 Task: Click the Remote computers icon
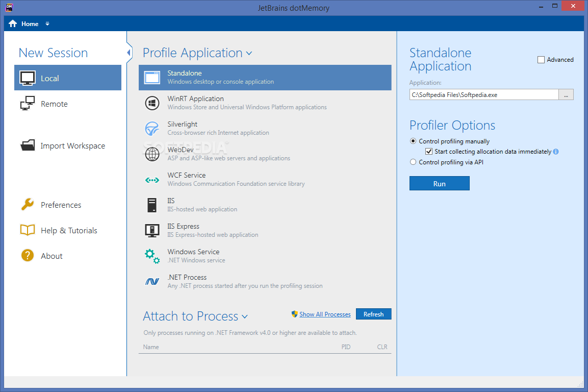pos(28,103)
